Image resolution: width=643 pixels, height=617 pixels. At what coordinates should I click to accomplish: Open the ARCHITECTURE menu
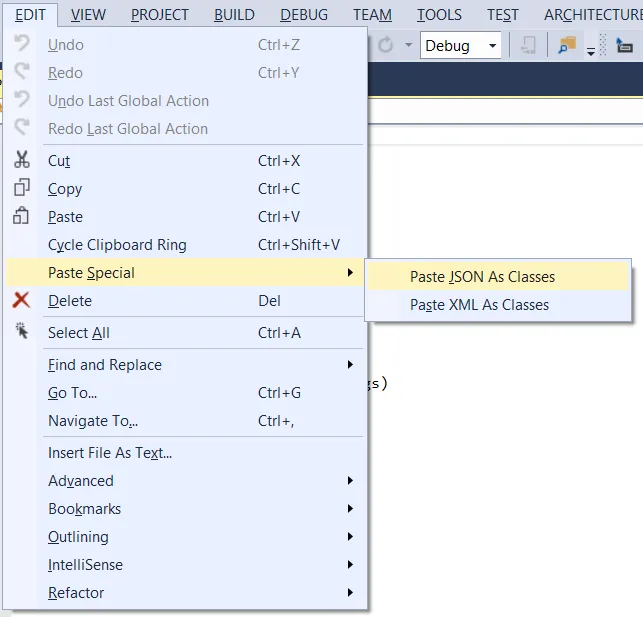(x=593, y=15)
